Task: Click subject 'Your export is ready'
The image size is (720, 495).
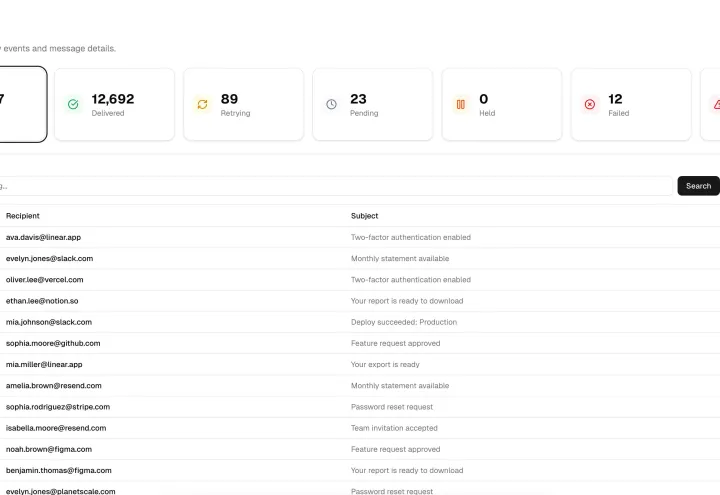Action: 385,364
